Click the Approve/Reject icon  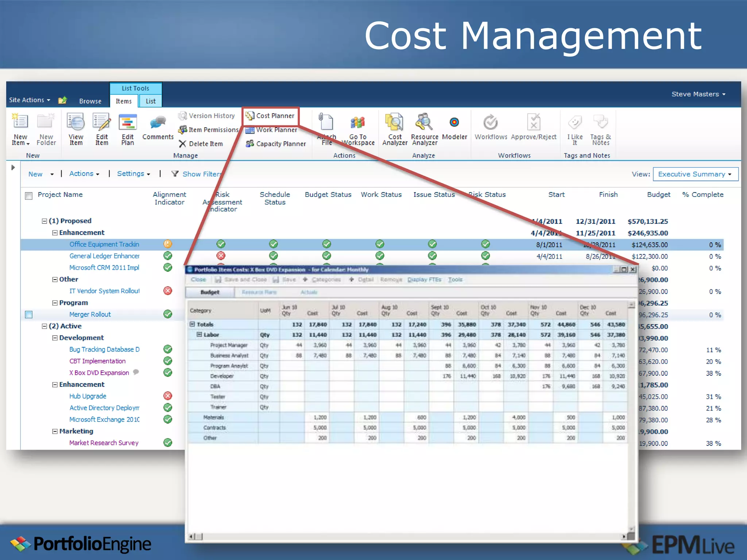click(x=534, y=127)
